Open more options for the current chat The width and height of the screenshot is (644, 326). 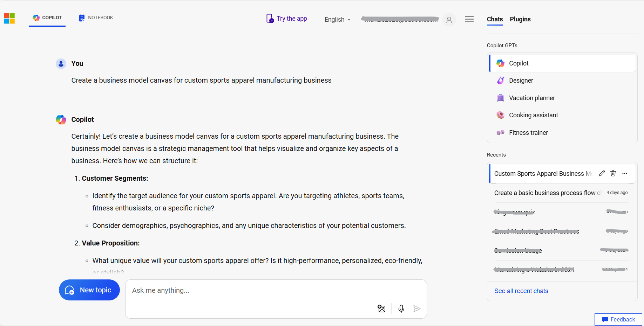625,173
